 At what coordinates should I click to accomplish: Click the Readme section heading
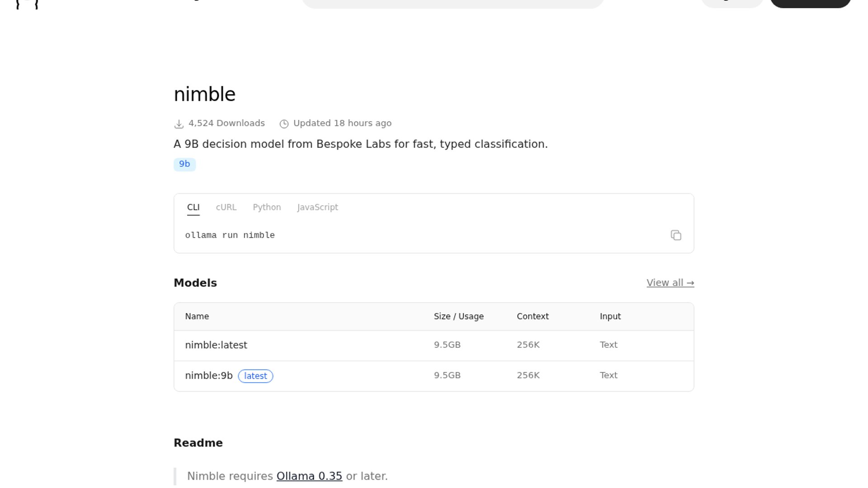pyautogui.click(x=198, y=443)
